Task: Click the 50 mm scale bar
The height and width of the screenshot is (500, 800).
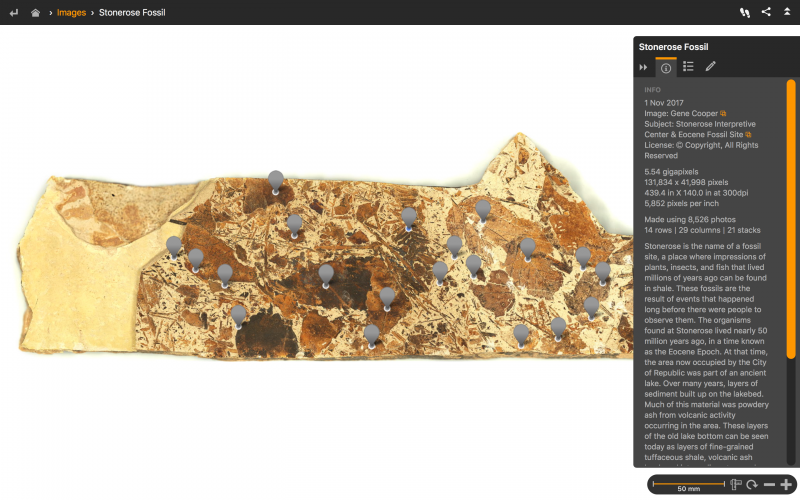Action: coord(688,485)
